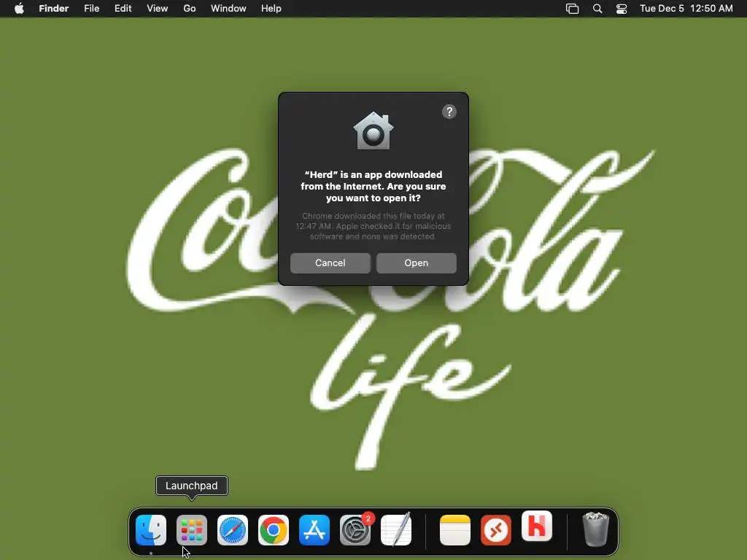Open the Window menu
The height and width of the screenshot is (560, 747).
[228, 9]
